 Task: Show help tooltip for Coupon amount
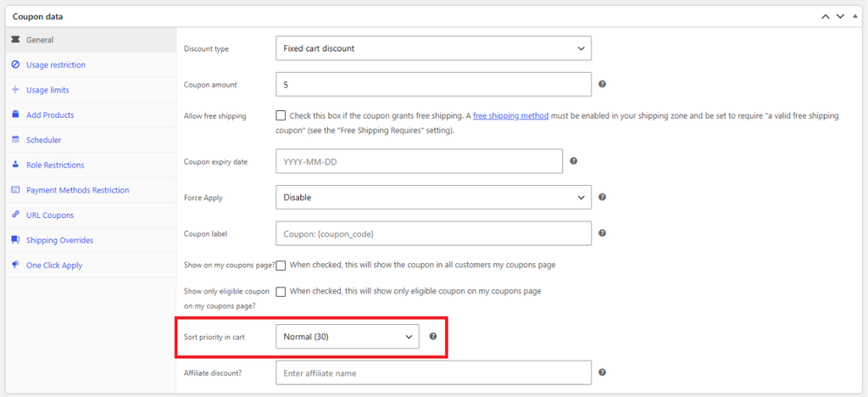coord(603,84)
